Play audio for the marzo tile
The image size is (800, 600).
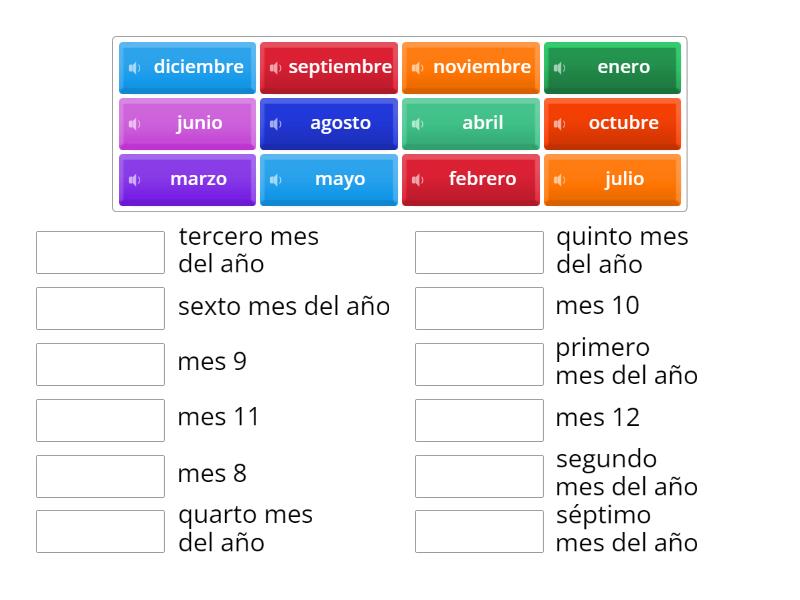pos(135,179)
